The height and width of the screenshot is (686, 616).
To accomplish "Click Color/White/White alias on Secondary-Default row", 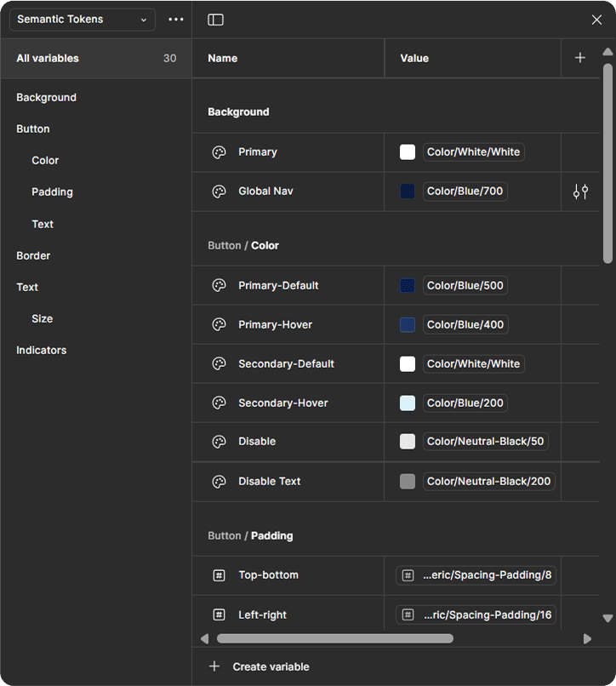I will 473,364.
